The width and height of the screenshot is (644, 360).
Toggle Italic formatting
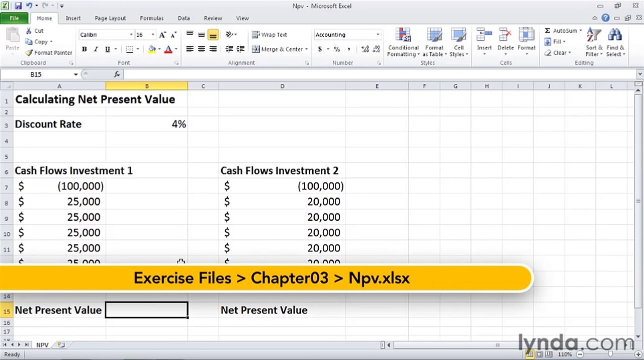pyautogui.click(x=96, y=49)
